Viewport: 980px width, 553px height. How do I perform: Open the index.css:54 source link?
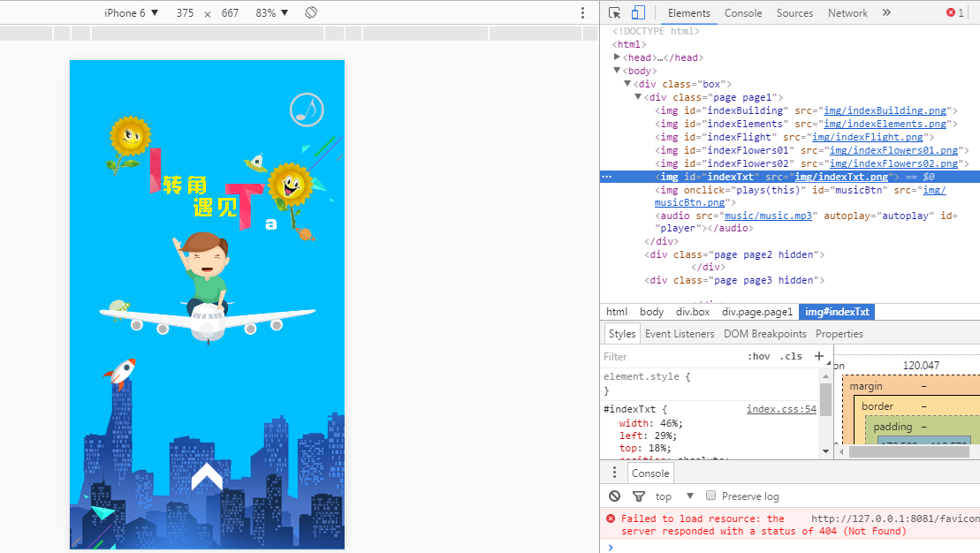(781, 409)
